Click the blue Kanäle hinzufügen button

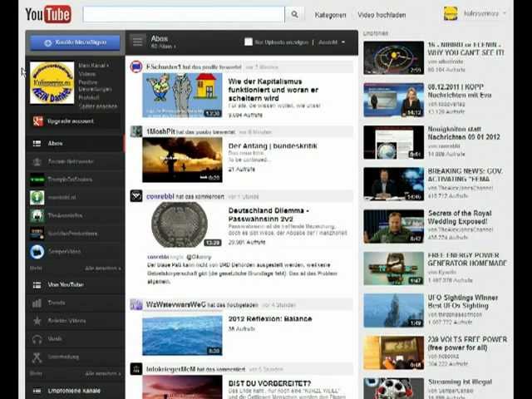(x=75, y=42)
